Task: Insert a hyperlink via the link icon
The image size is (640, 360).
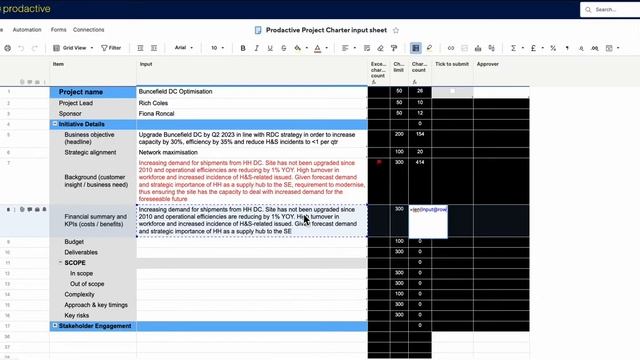Action: [451, 48]
